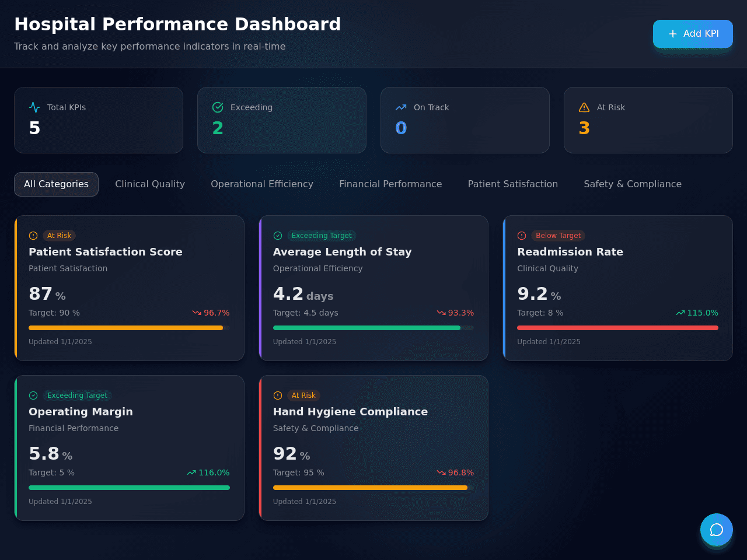This screenshot has height=560, width=747.
Task: Filter by Clinical Quality
Action: tap(150, 184)
